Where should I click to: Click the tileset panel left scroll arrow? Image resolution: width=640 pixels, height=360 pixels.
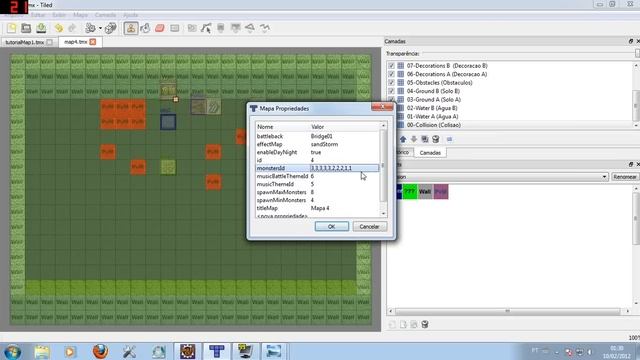pos(391,311)
